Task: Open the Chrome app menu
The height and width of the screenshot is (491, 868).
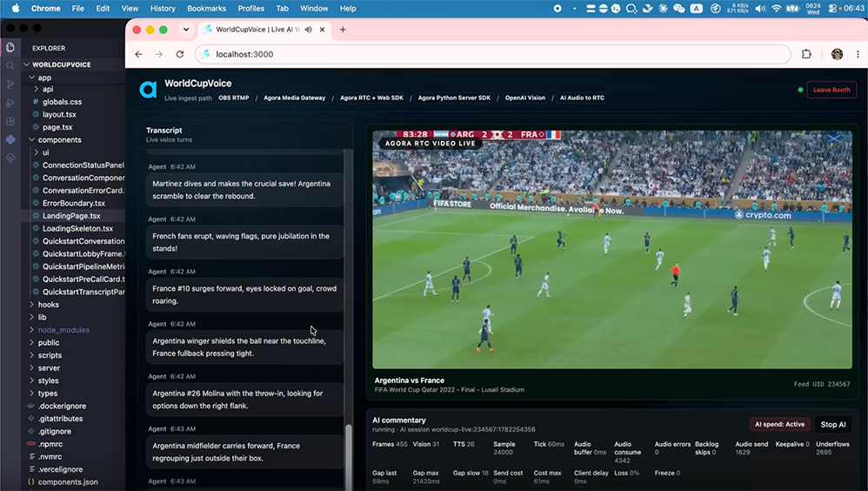Action: pos(45,9)
